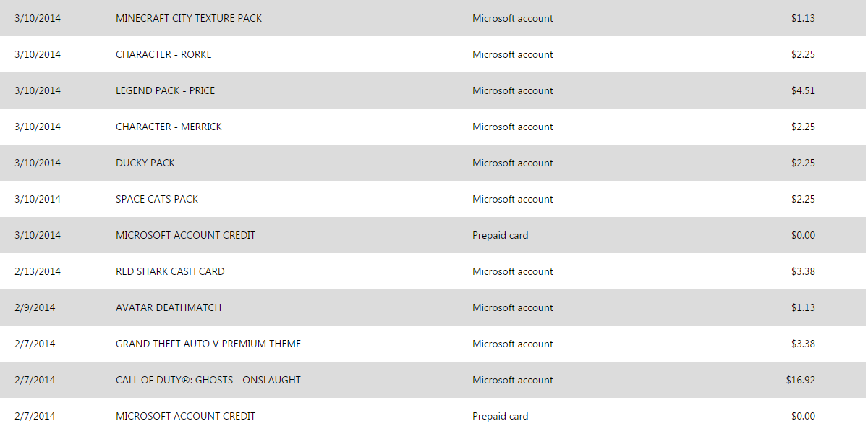Click the $4.51 price amount

pyautogui.click(x=803, y=90)
